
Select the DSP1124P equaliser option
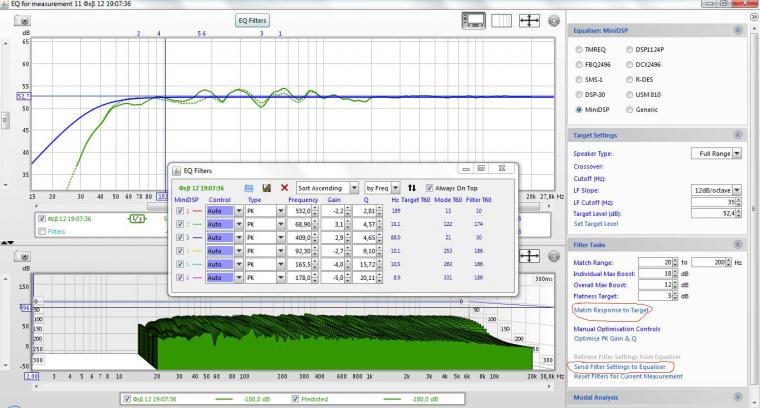pyautogui.click(x=631, y=49)
